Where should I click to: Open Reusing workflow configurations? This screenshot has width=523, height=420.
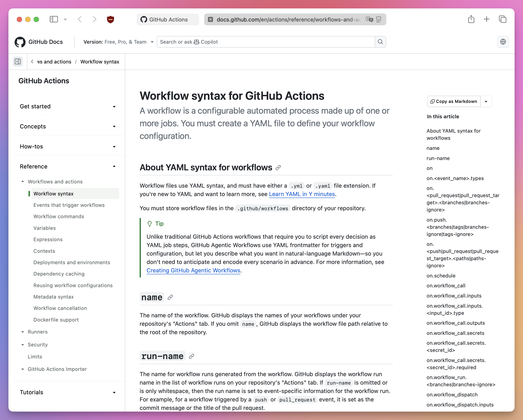[x=73, y=285]
